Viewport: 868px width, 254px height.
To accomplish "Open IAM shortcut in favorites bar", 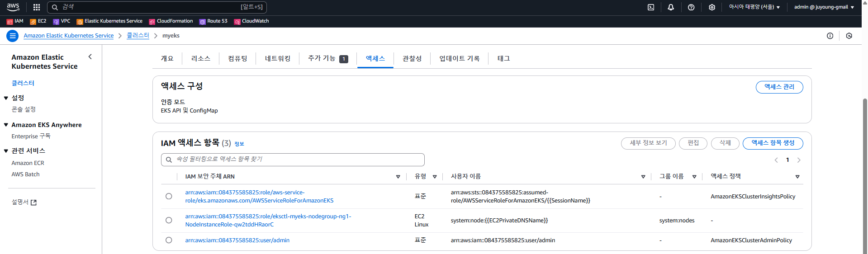I will click(x=15, y=21).
